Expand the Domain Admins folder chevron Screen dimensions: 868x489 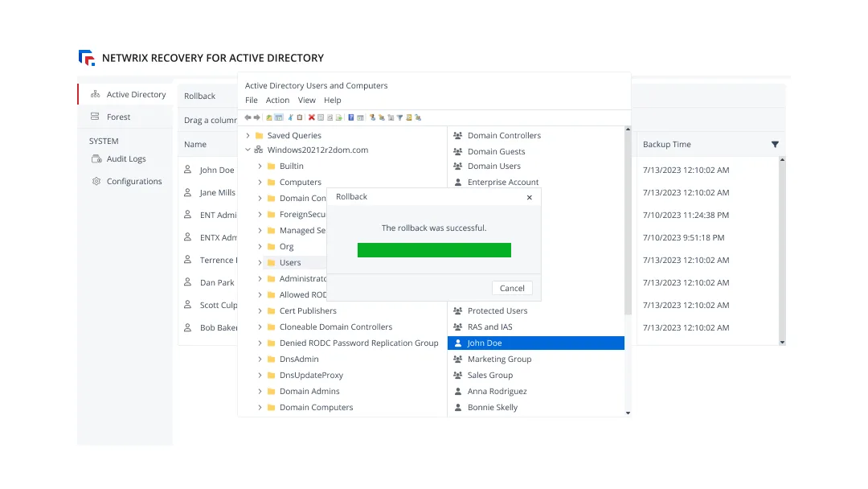[260, 391]
